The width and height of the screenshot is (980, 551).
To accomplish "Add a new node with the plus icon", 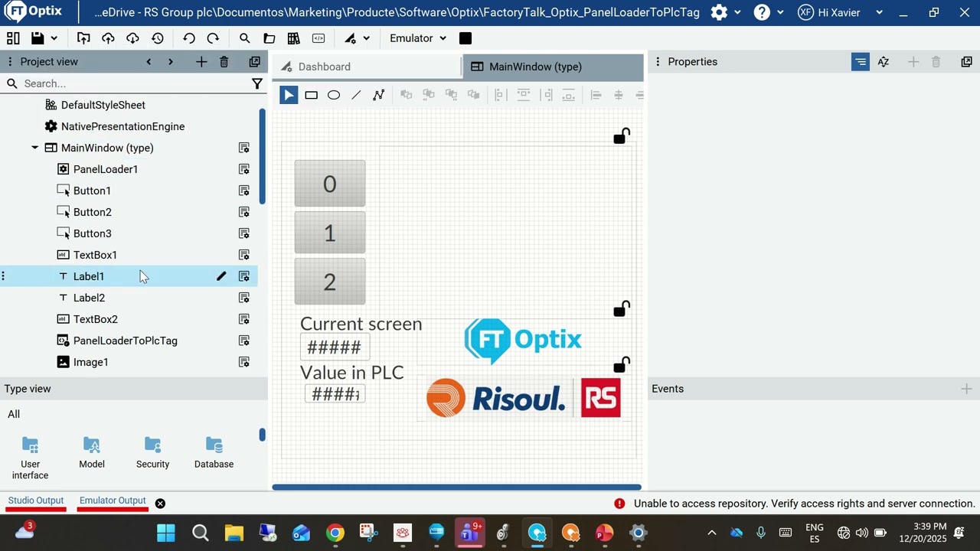I will (x=201, y=62).
